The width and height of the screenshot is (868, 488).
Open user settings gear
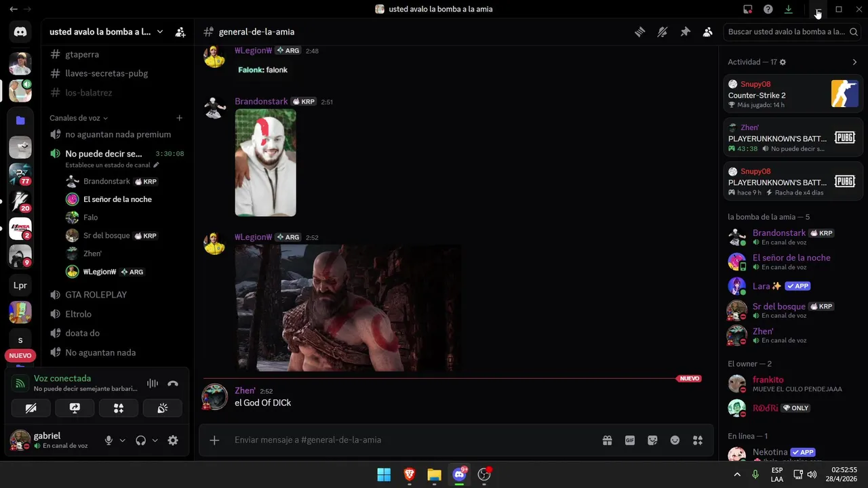click(173, 441)
